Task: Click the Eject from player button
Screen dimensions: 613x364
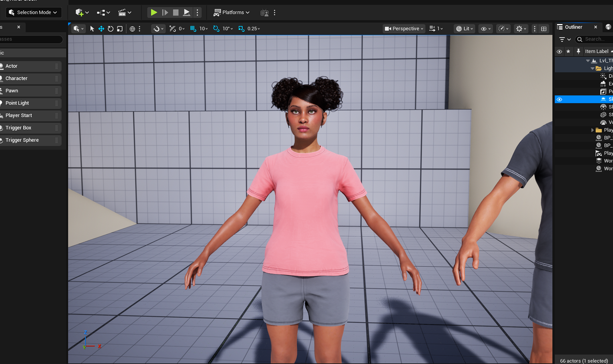Action: point(186,12)
